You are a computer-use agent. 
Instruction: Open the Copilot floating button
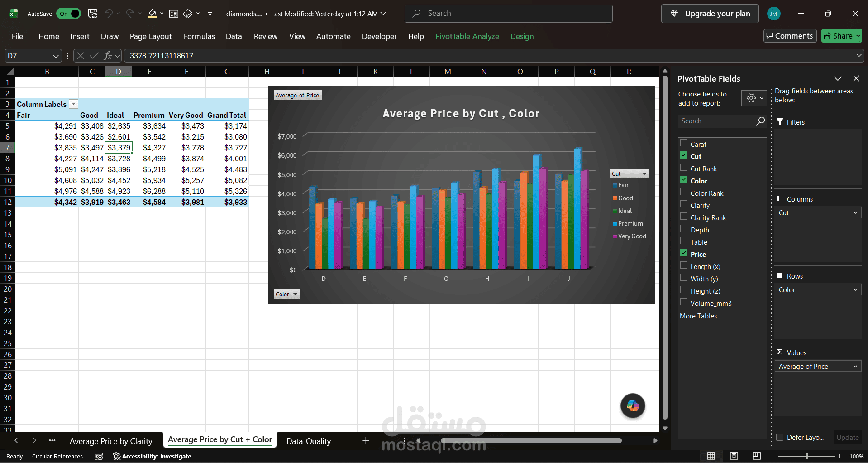point(633,405)
